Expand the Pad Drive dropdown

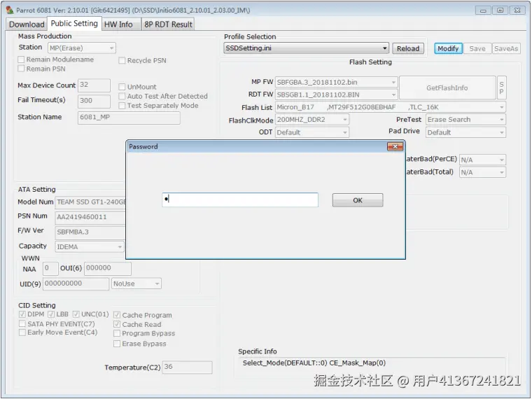(x=465, y=132)
